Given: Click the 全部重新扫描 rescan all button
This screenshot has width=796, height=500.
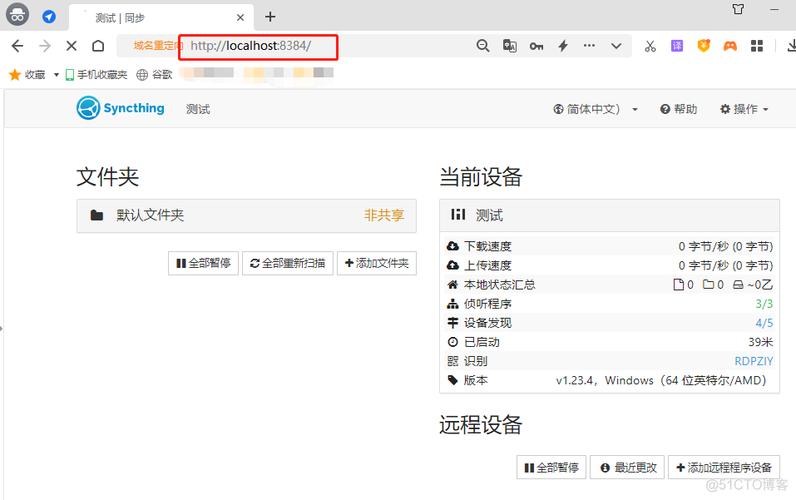Looking at the screenshot, I should click(287, 263).
